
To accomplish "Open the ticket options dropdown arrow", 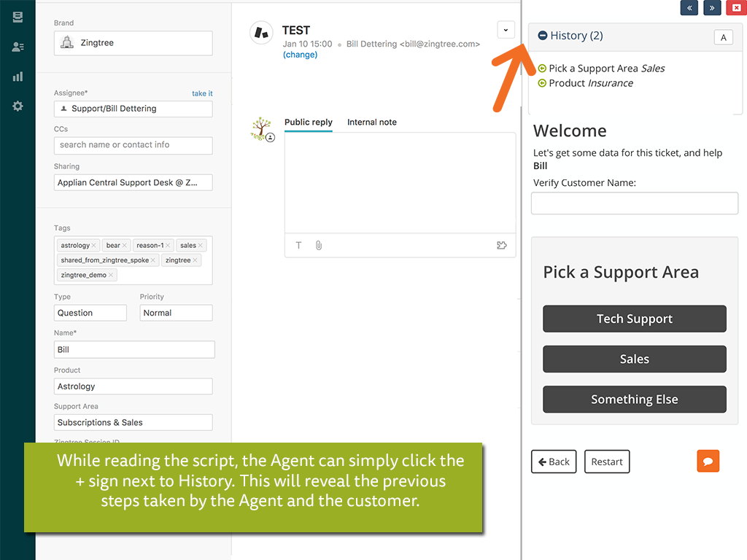I will (506, 30).
